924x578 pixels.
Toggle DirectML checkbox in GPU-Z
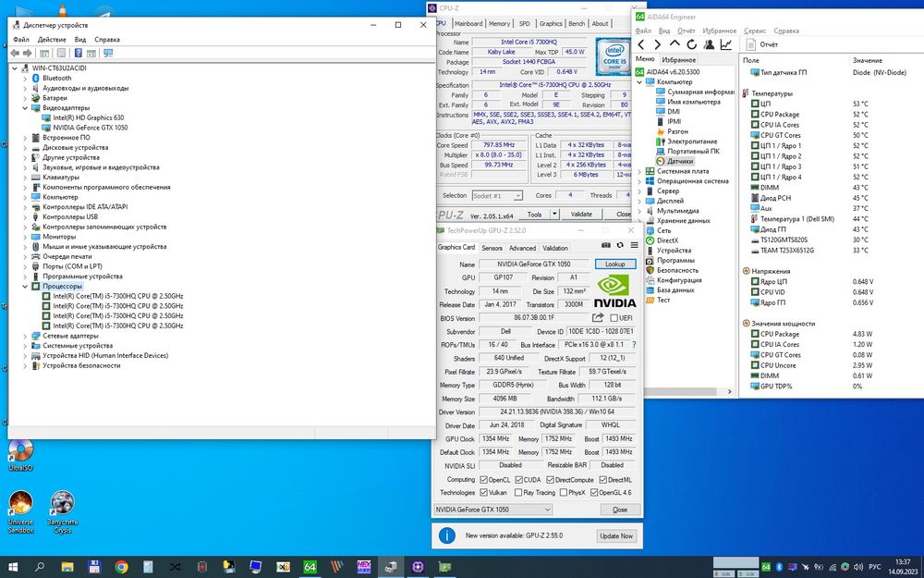602,479
